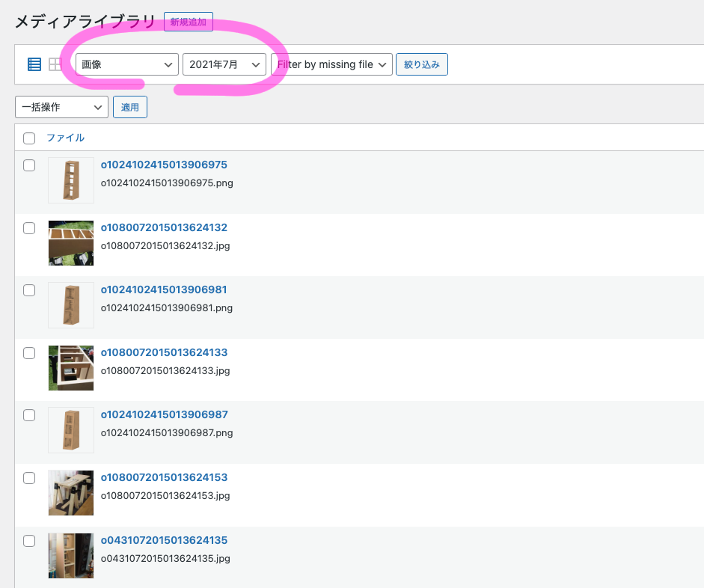This screenshot has height=588, width=704.
Task: Toggle the select-all checkbox in header
Action: tap(29, 138)
